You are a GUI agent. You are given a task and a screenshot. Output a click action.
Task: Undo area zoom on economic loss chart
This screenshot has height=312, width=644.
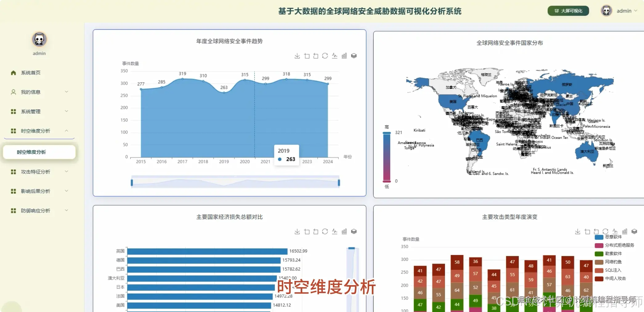tap(316, 231)
